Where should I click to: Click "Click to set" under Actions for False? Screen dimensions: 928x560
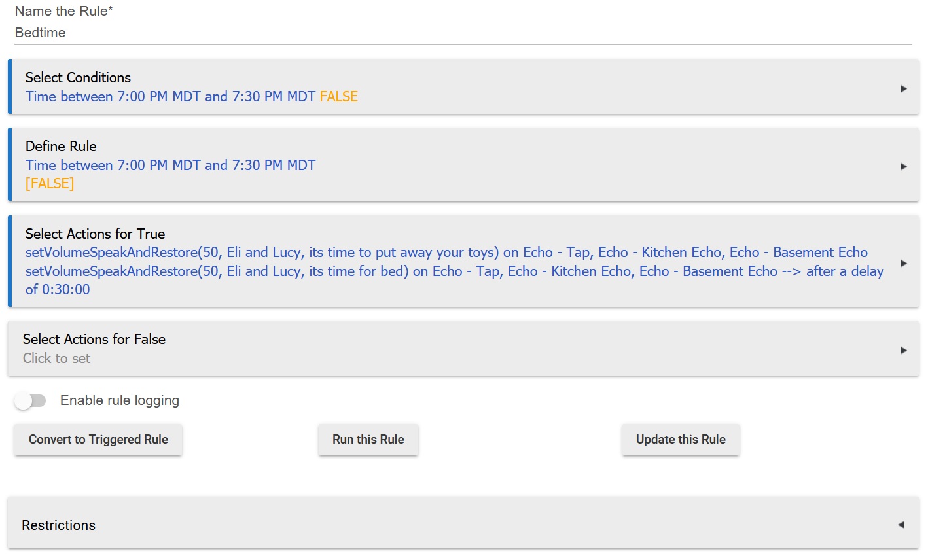click(57, 359)
